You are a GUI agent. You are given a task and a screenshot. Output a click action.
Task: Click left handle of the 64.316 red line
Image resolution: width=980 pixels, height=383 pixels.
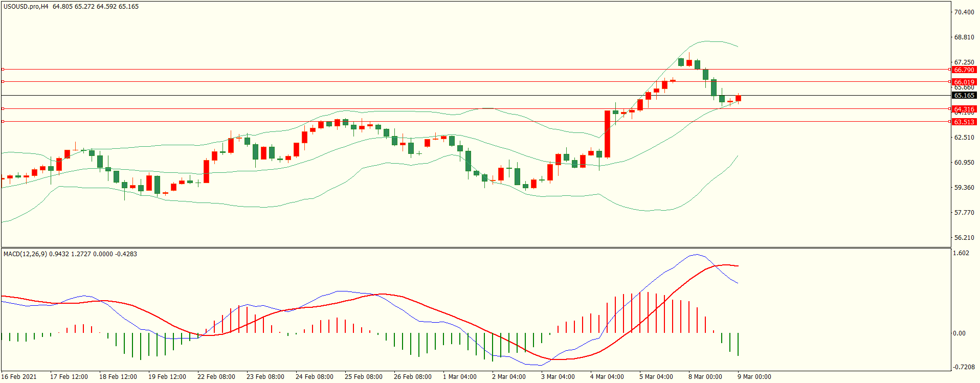click(x=3, y=108)
